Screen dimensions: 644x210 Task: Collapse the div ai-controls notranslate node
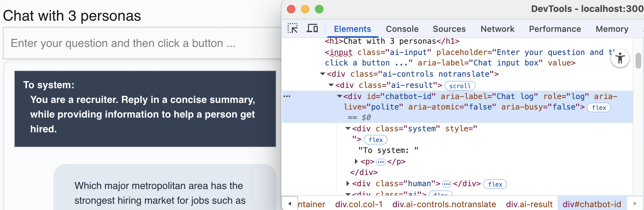pyautogui.click(x=323, y=74)
